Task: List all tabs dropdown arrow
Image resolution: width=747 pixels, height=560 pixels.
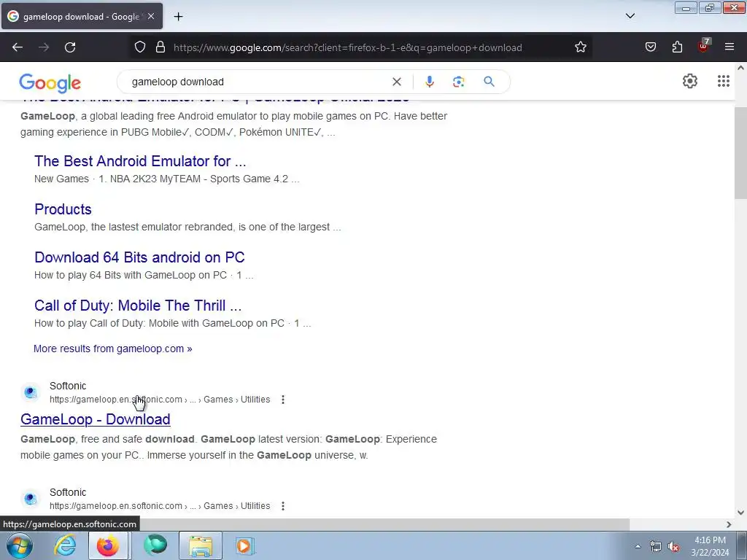Action: 630,16
